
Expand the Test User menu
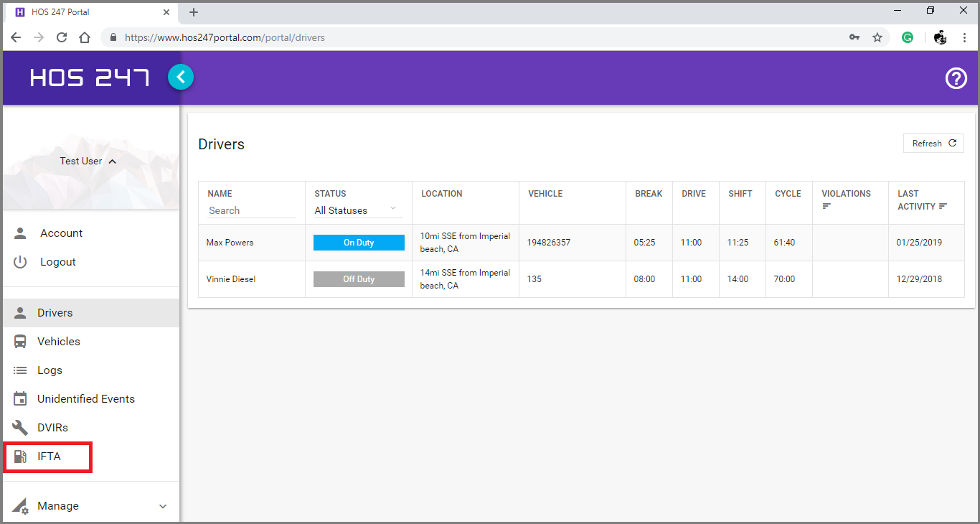click(x=88, y=162)
